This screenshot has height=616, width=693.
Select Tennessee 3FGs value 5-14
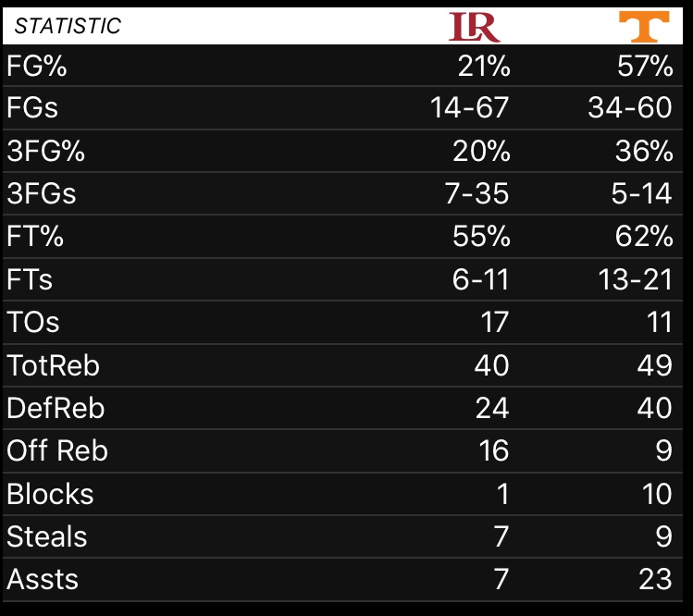642,193
